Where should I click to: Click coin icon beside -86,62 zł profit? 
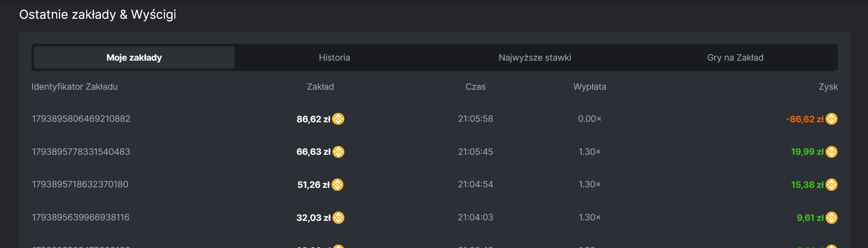(832, 119)
